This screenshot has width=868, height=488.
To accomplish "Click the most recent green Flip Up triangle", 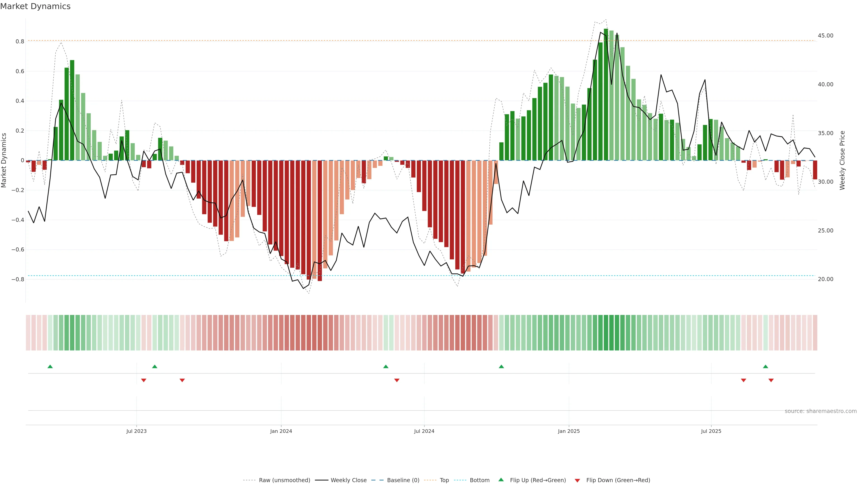I will [x=766, y=366].
